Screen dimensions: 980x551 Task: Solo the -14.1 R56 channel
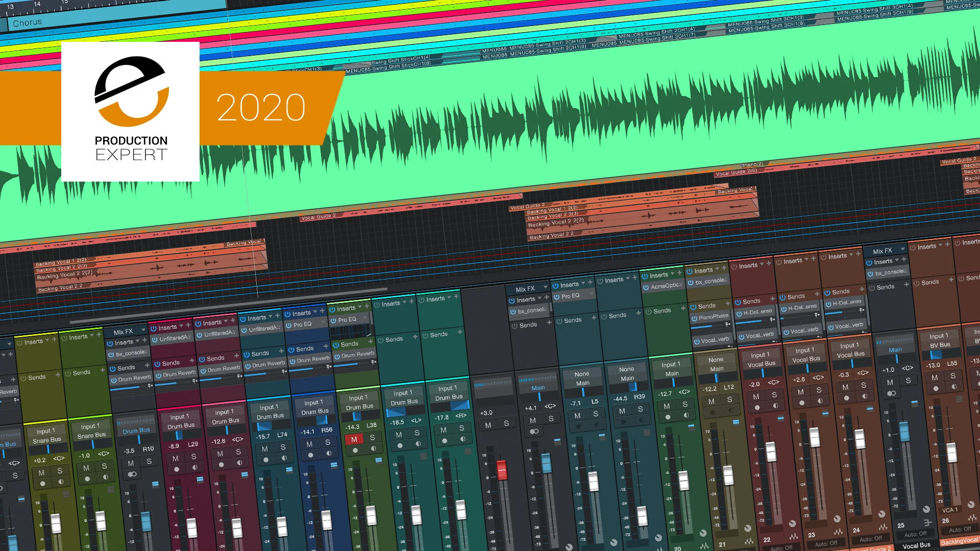click(x=327, y=442)
